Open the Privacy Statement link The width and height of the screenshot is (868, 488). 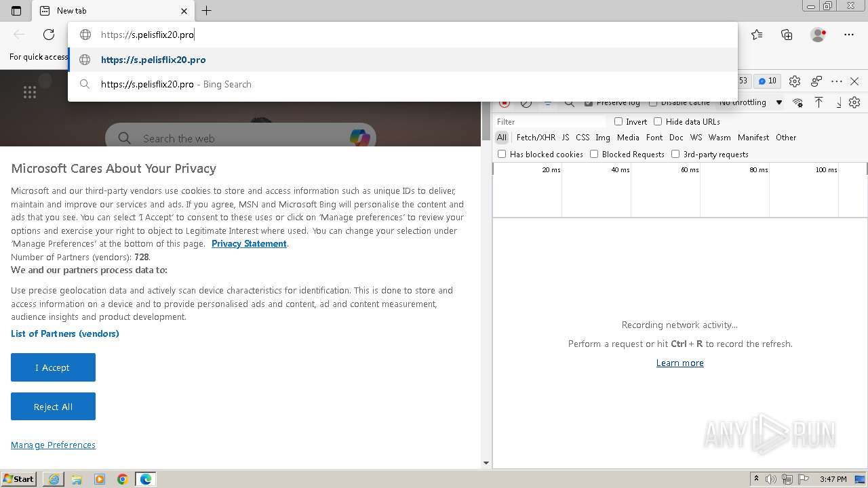click(249, 244)
